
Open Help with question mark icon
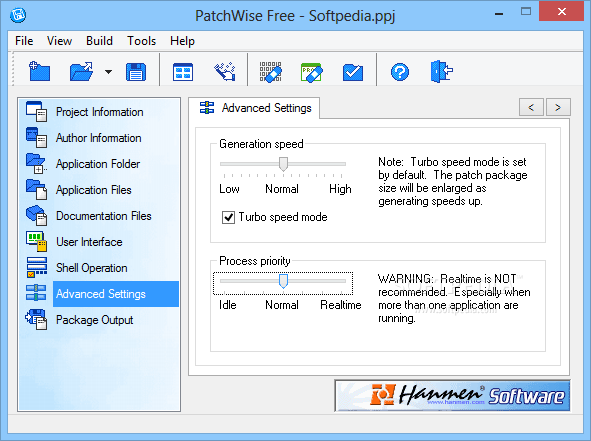[x=400, y=72]
